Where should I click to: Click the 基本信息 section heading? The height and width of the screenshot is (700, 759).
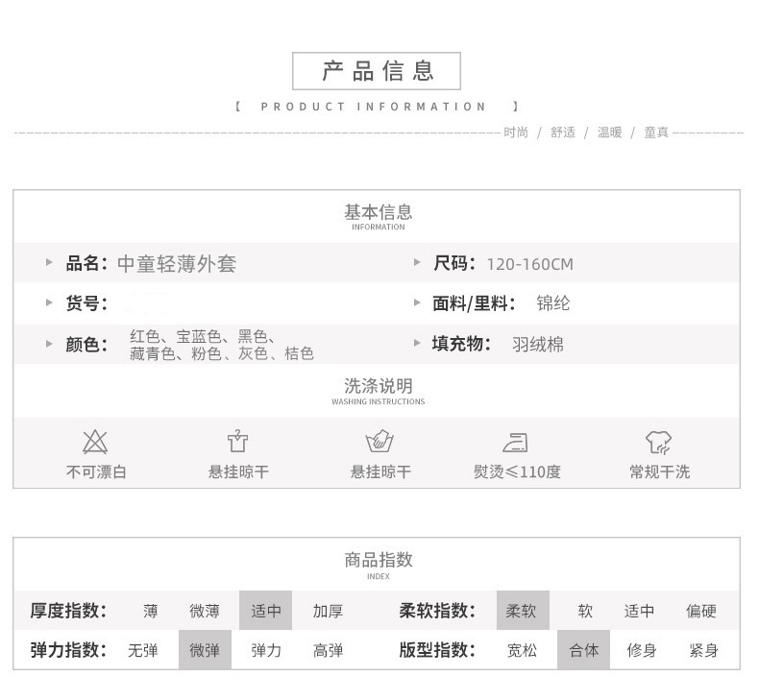378,212
